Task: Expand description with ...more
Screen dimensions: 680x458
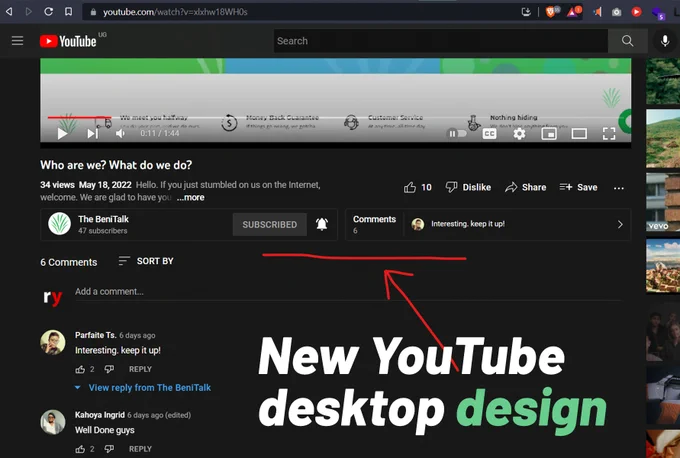Action: pyautogui.click(x=191, y=197)
